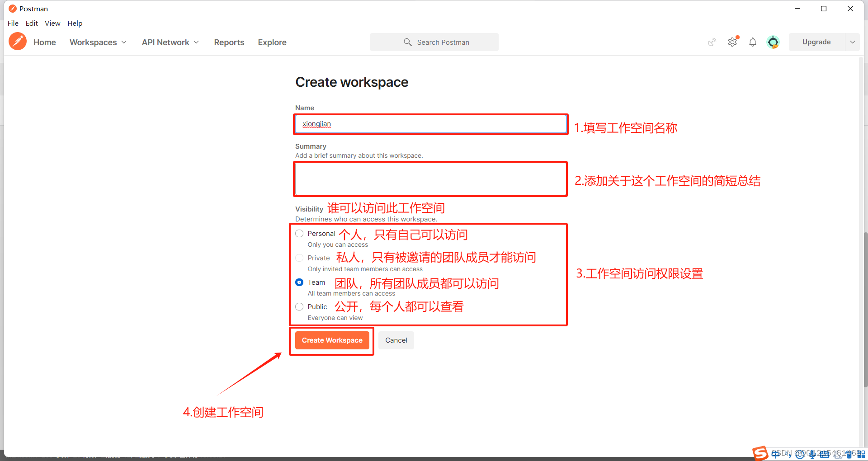Open the sync status satellite icon
Screen dimensions: 868x461
[x=712, y=42]
